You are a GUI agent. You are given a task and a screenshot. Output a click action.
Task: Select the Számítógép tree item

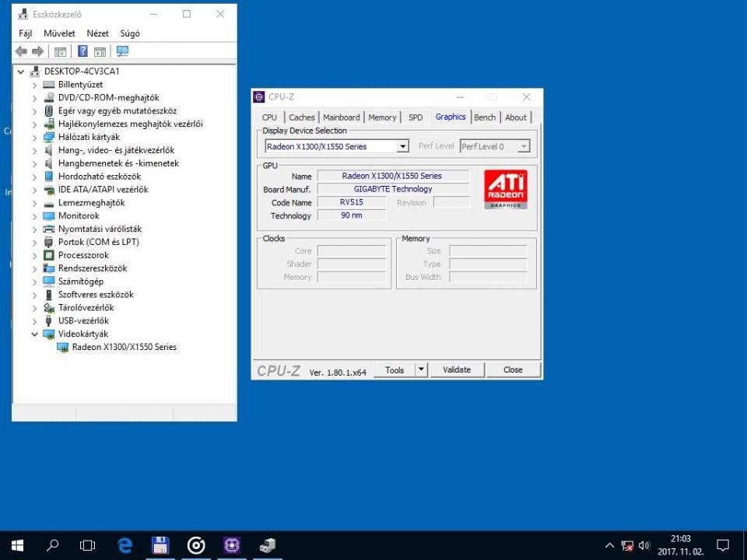tap(80, 282)
